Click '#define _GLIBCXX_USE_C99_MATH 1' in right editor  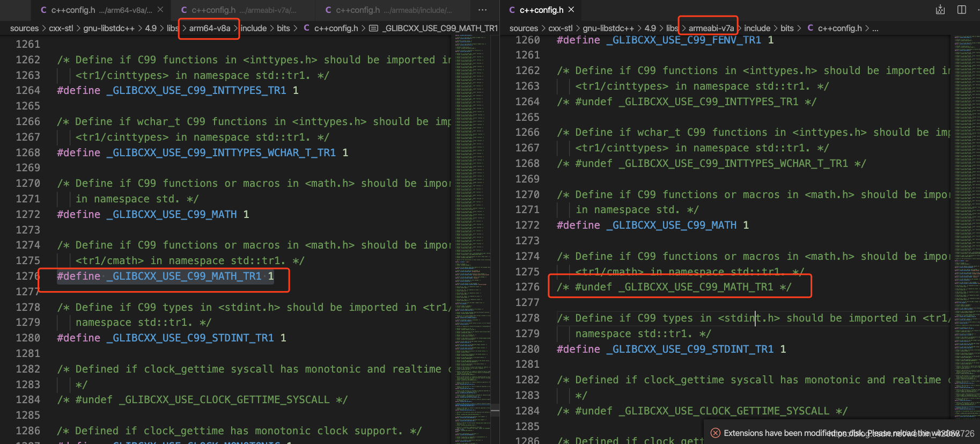(653, 225)
